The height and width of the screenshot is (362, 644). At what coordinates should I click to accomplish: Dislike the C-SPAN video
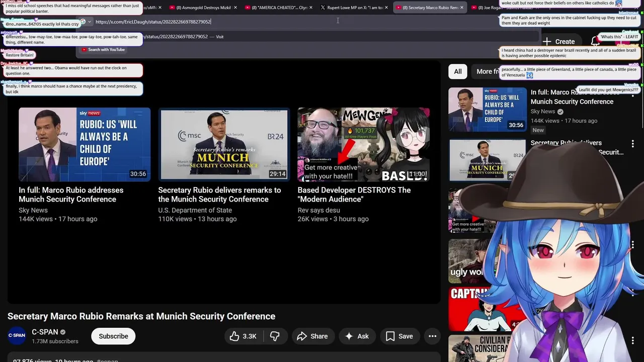pyautogui.click(x=275, y=336)
